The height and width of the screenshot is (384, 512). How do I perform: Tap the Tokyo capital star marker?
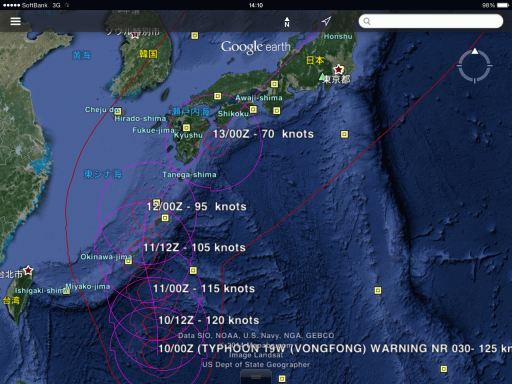point(339,69)
